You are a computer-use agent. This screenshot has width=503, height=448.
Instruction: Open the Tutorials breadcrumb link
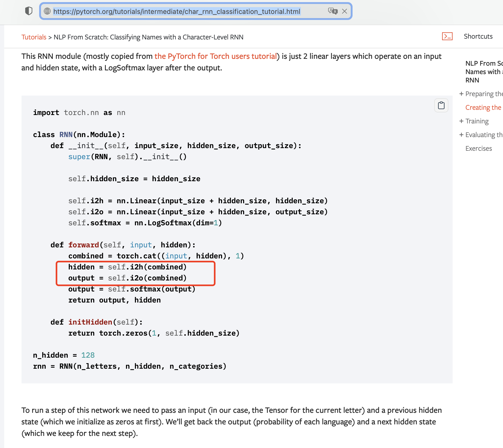34,37
